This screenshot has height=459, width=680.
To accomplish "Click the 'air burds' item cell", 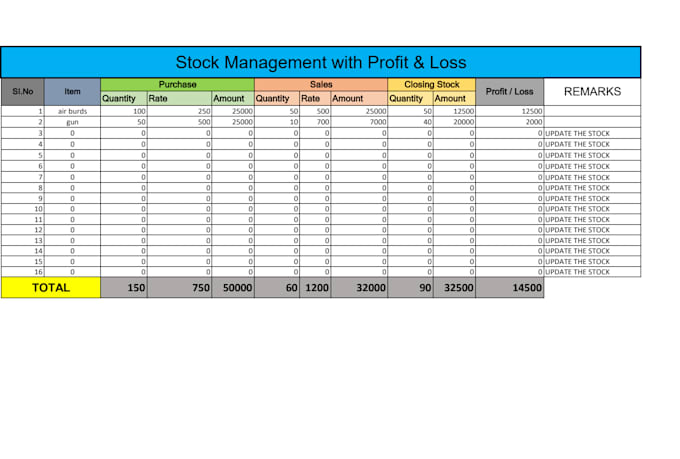I will [x=72, y=111].
